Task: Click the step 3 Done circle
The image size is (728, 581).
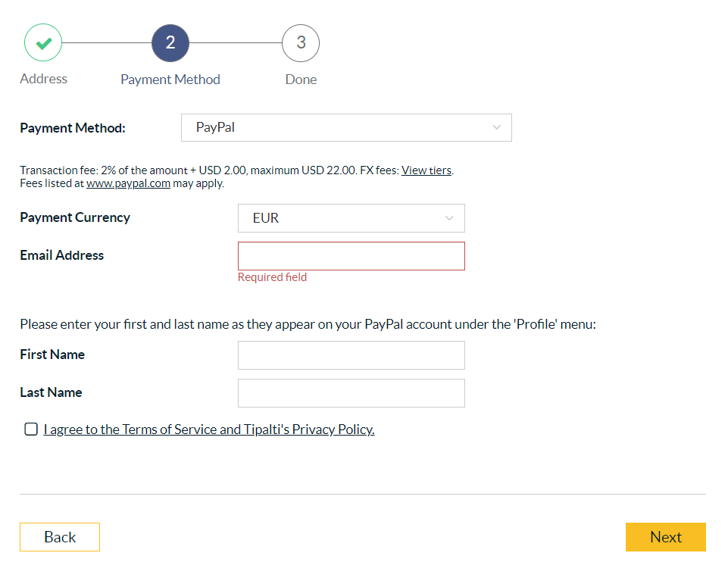Action: (301, 43)
